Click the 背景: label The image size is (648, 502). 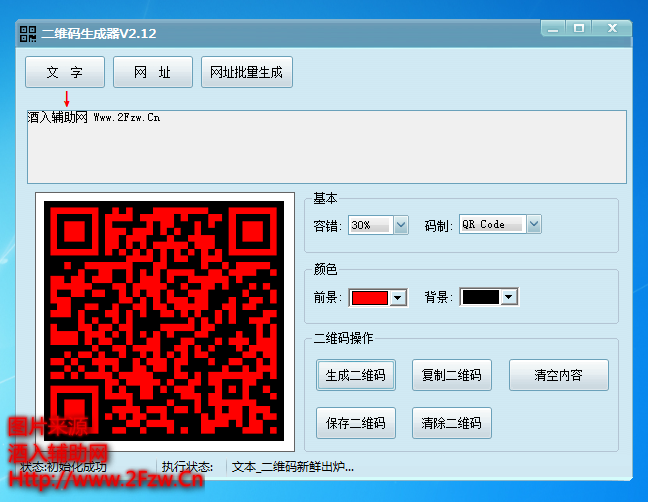coord(439,297)
